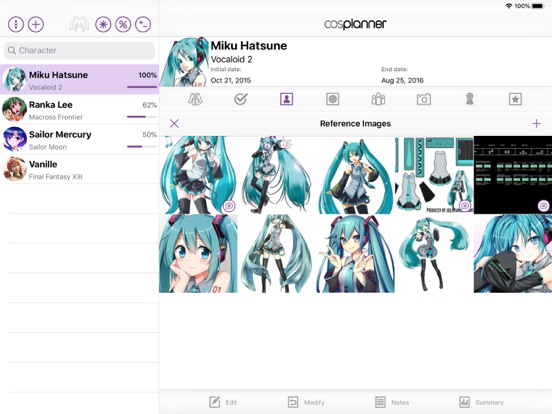
Task: Open first reference image with microphone
Action: point(198,175)
